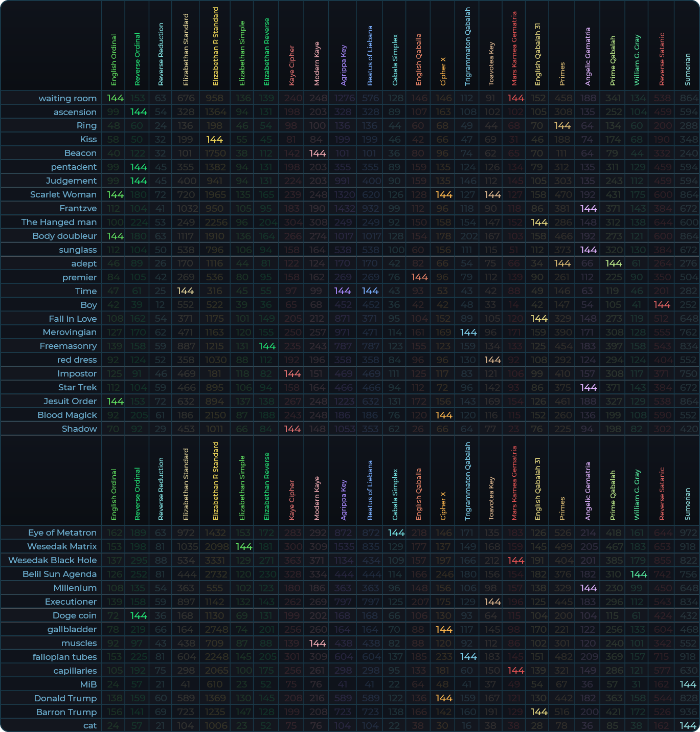Click highlighted 144 in Beacon's Modern Kaye cell
Screen dimensions: 700x732
(x=318, y=153)
